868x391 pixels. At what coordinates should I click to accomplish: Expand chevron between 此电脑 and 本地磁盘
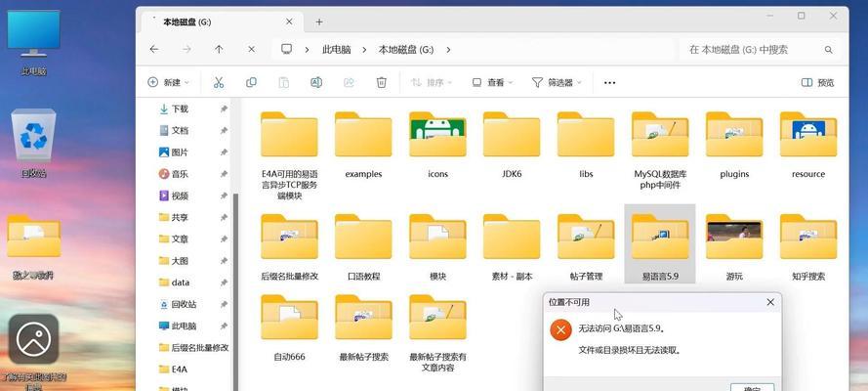(x=364, y=49)
